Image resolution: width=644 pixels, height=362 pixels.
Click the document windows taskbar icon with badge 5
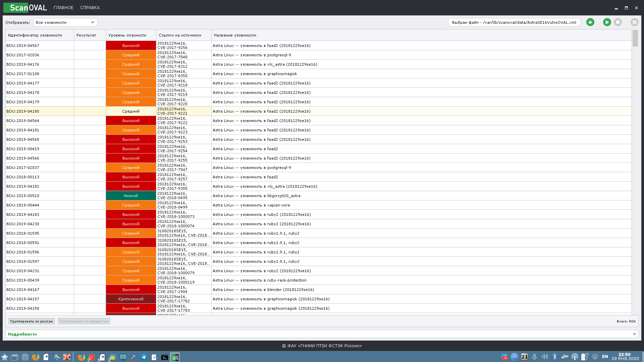point(102,357)
